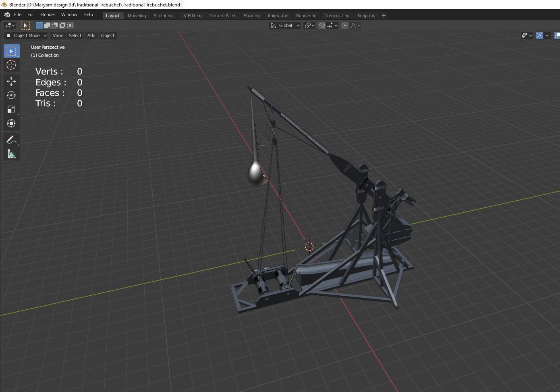This screenshot has height=392, width=560.
Task: Add a new workspace with the plus button
Action: click(x=384, y=15)
